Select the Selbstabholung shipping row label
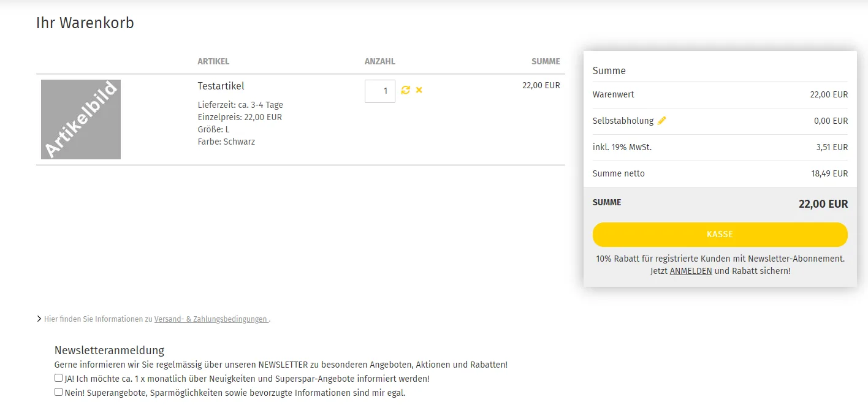 (x=623, y=121)
